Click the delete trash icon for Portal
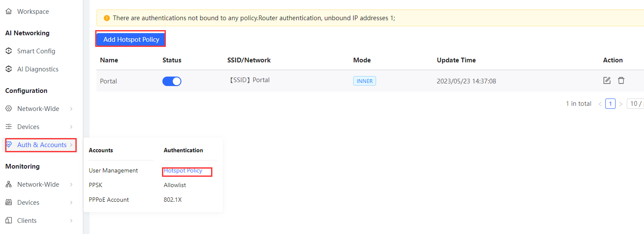Screen dimensions: 644x234 (621, 80)
